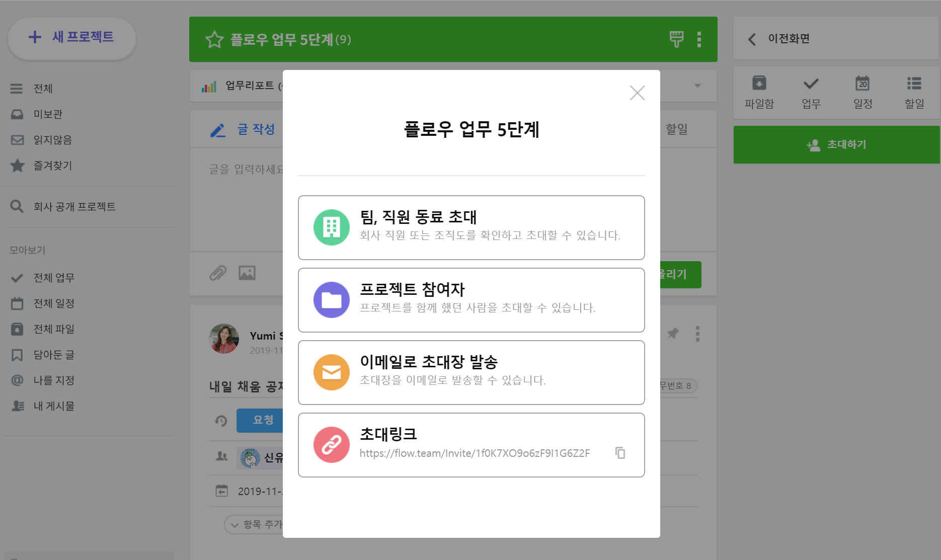Click the paperclip attach file icon
The width and height of the screenshot is (941, 560).
click(218, 273)
